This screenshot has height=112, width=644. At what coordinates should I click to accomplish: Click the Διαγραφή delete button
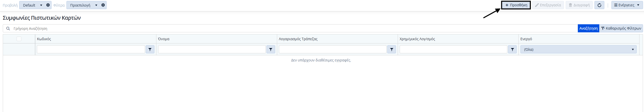[579, 5]
